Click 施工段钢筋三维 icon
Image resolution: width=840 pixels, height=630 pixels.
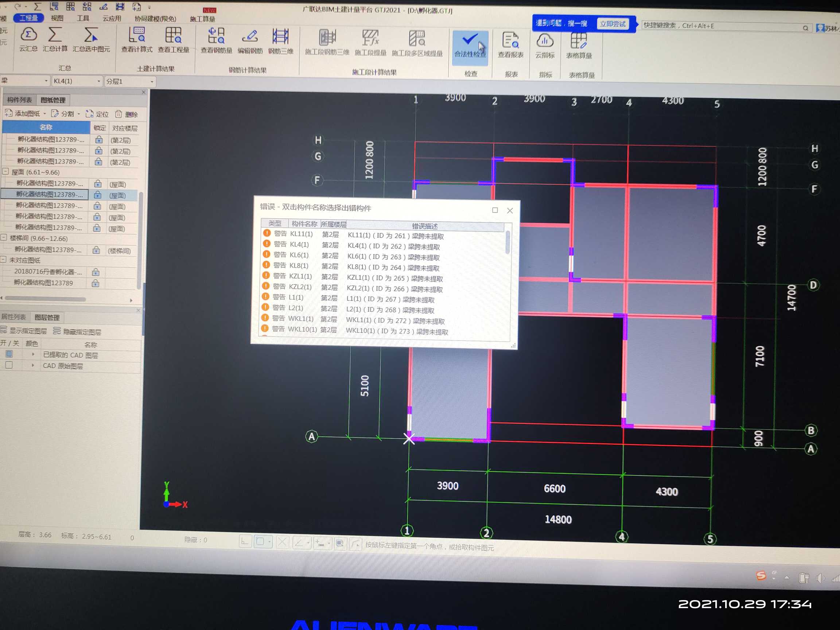pos(327,38)
